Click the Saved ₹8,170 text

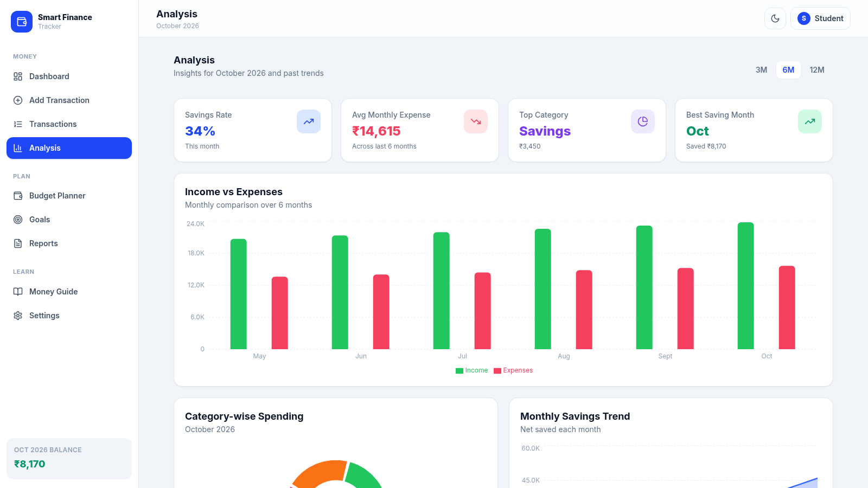[x=706, y=146]
